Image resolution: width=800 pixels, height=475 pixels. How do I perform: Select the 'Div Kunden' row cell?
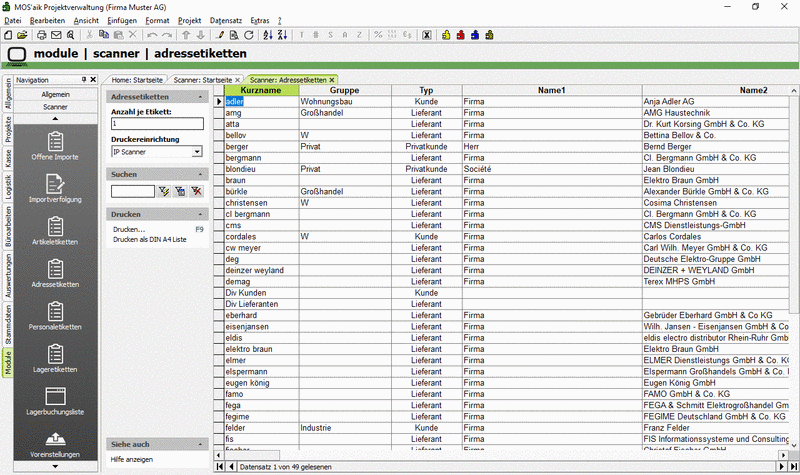point(261,293)
